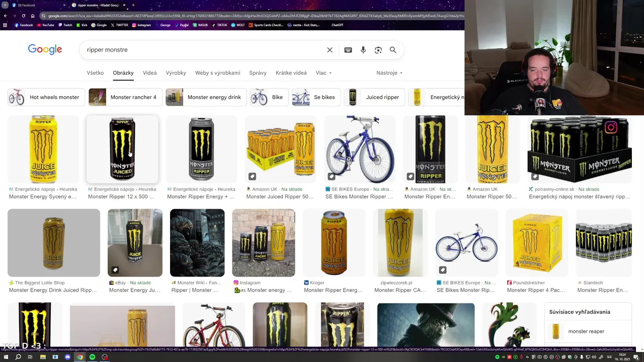Screen dimensions: 644x362
Task: Clear the search box with the X icon
Action: (x=330, y=50)
